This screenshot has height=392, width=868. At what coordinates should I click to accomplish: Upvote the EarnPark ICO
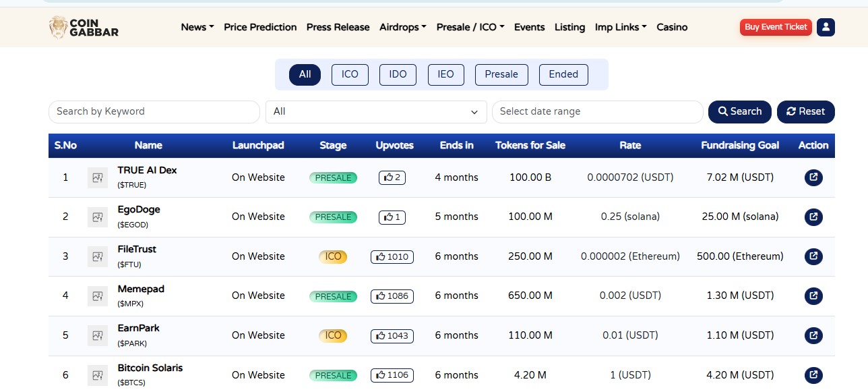click(392, 335)
